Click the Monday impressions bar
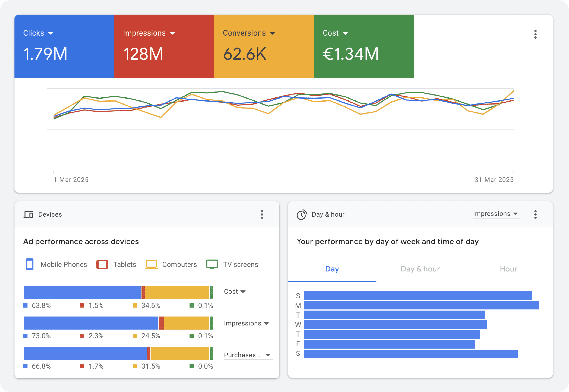 [421, 305]
